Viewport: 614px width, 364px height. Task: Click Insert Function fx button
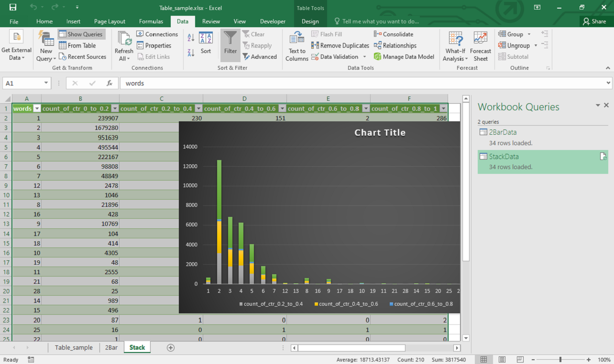(110, 83)
